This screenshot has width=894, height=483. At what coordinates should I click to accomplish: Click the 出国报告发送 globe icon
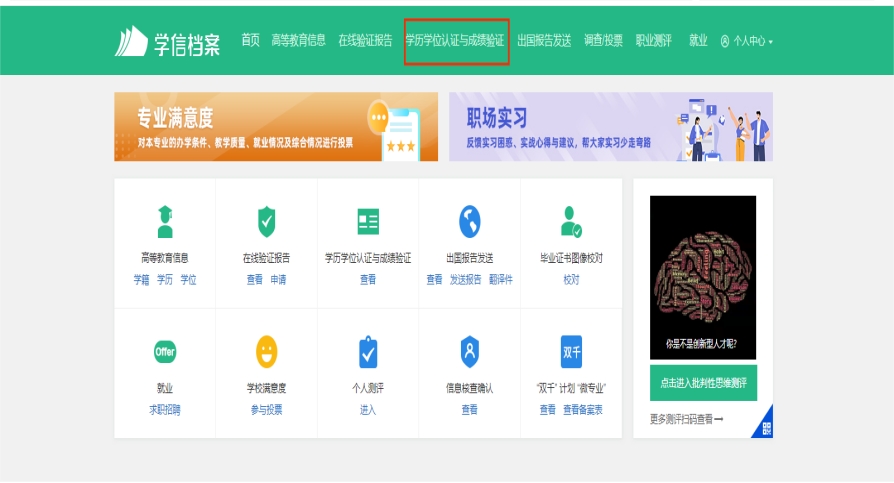click(469, 221)
